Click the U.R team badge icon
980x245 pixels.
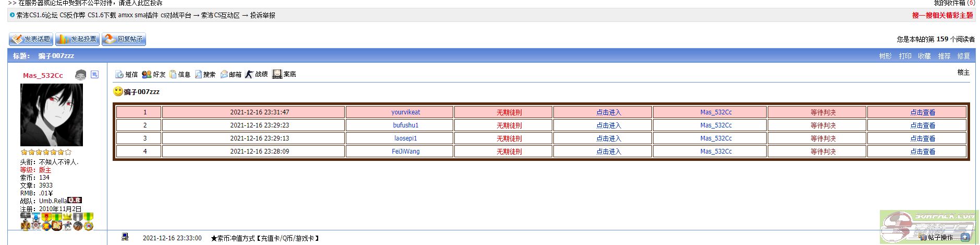pyautogui.click(x=75, y=200)
